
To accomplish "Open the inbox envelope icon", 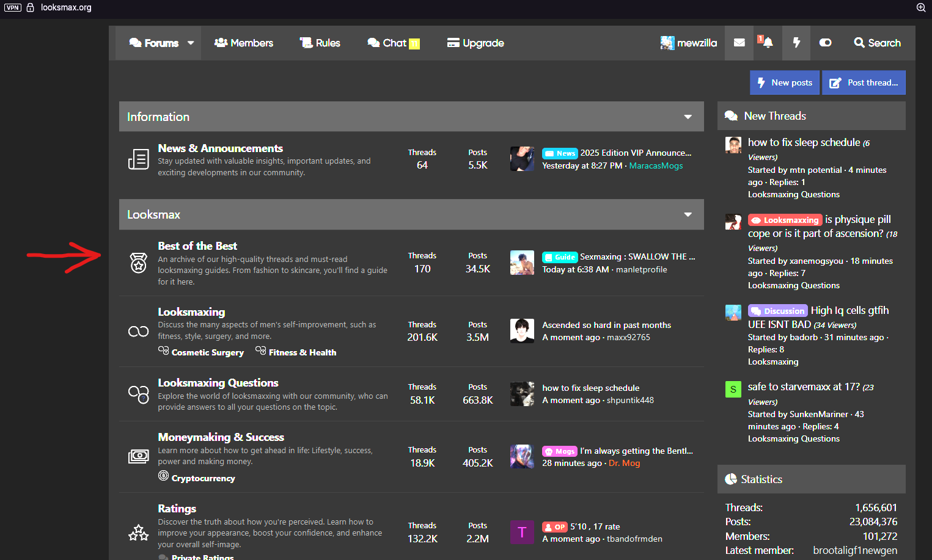I will tap(739, 43).
